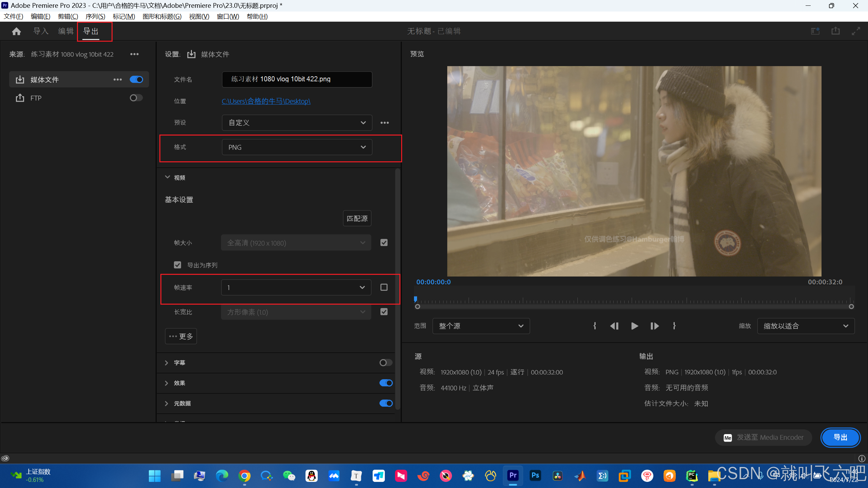This screenshot has height=488, width=868.
Task: Click the preview timeline ruler
Action: (634, 300)
